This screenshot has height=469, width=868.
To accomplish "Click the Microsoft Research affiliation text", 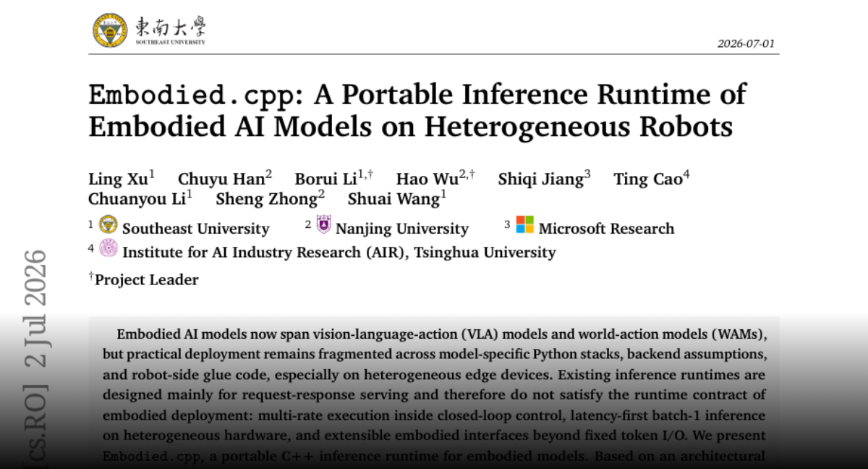I will [606, 229].
